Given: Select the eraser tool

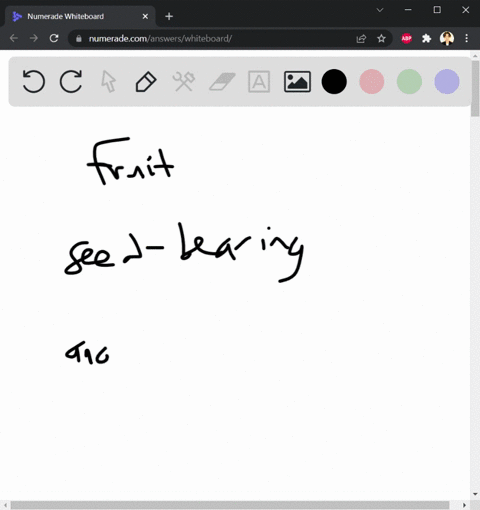Looking at the screenshot, I should 222,82.
